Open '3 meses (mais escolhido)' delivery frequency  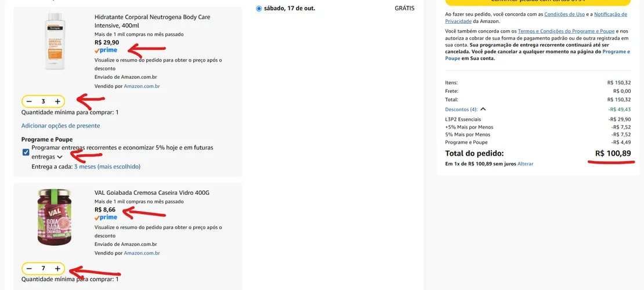(107, 167)
